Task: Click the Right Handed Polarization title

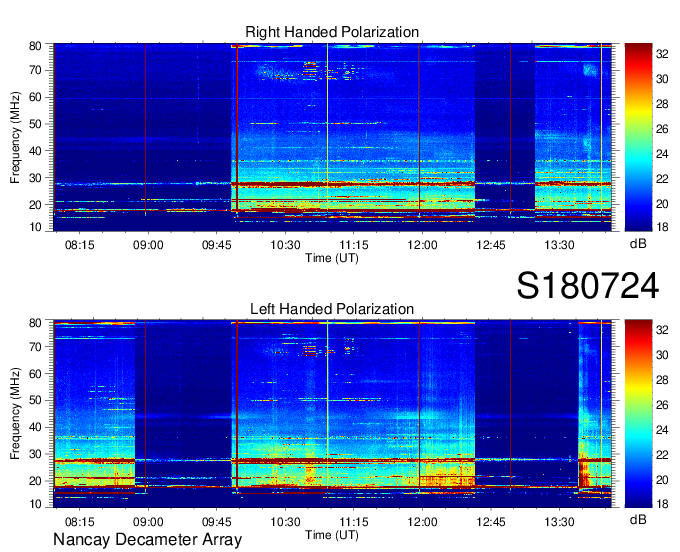Action: click(332, 32)
